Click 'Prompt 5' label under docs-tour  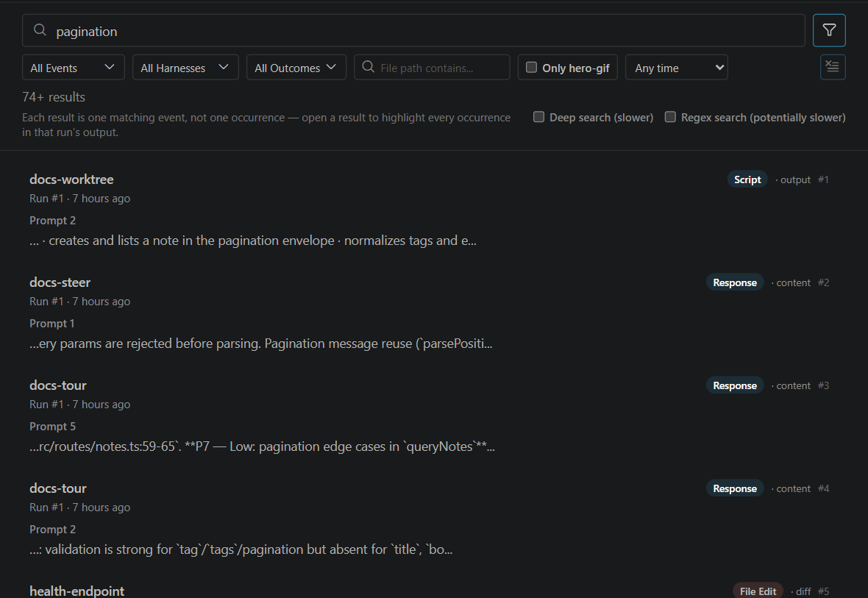click(x=52, y=427)
